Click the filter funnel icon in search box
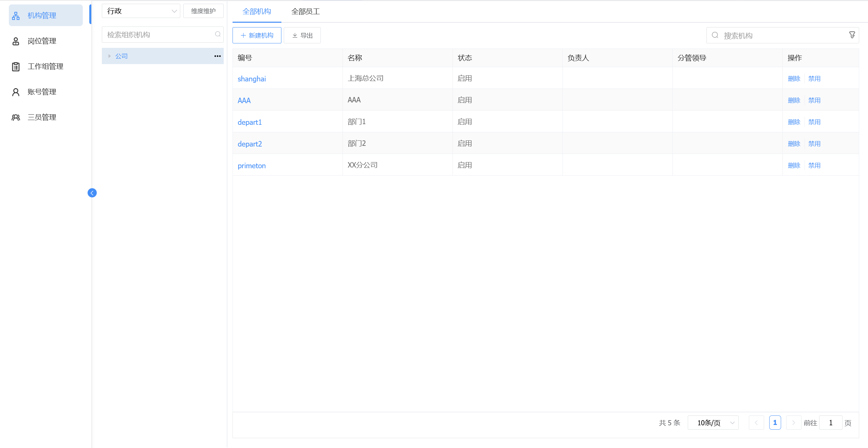868x448 pixels. pyautogui.click(x=852, y=35)
